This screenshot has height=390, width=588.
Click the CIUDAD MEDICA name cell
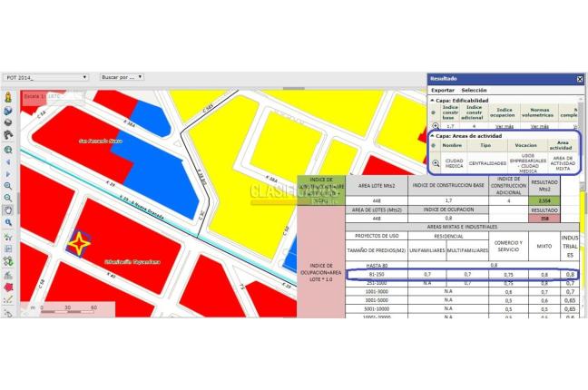pyautogui.click(x=454, y=163)
